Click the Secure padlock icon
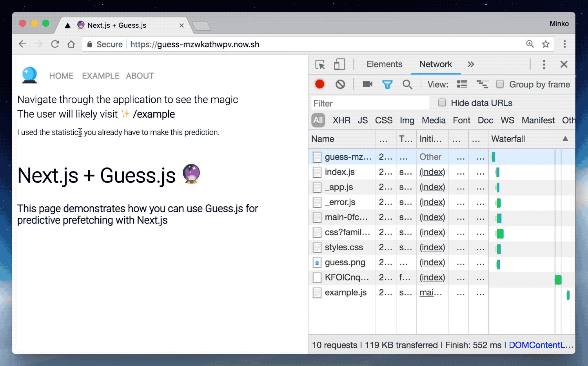588x366 pixels. pyautogui.click(x=90, y=44)
